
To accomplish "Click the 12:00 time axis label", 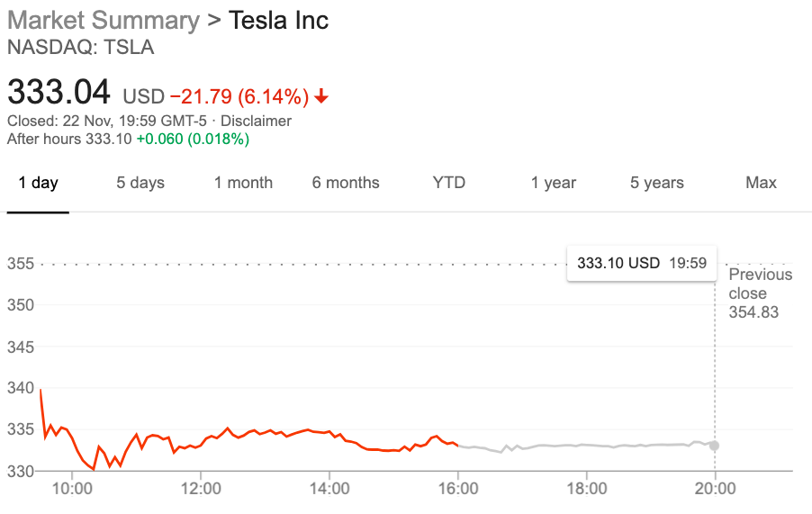I will (x=201, y=489).
